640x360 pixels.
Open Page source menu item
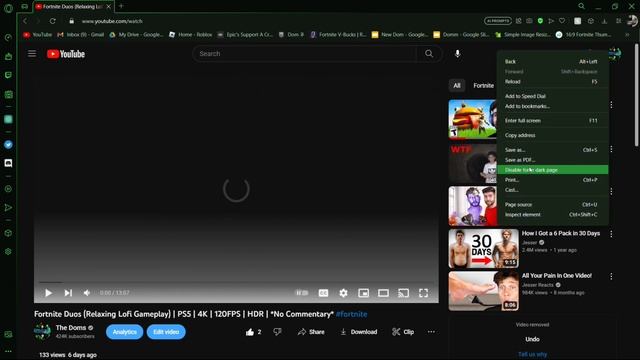553,204
